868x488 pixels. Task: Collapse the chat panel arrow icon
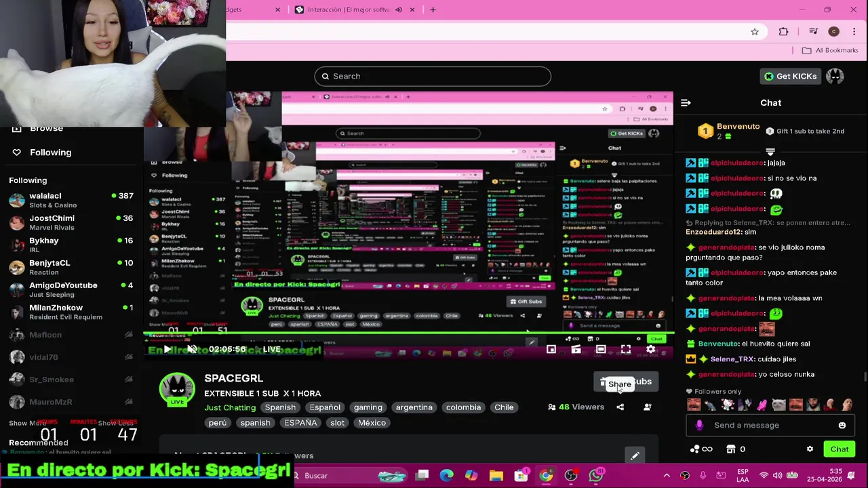[x=686, y=103]
